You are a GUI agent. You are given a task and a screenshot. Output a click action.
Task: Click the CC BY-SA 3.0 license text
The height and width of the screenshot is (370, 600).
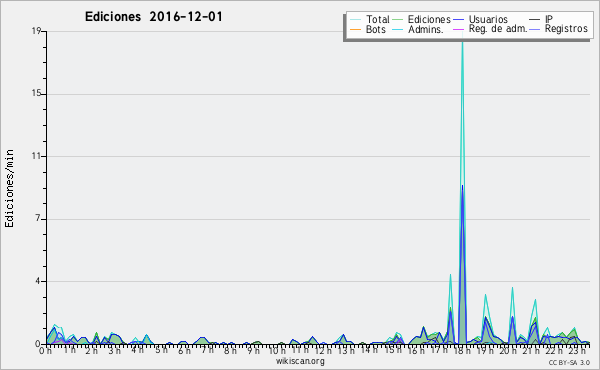569,362
